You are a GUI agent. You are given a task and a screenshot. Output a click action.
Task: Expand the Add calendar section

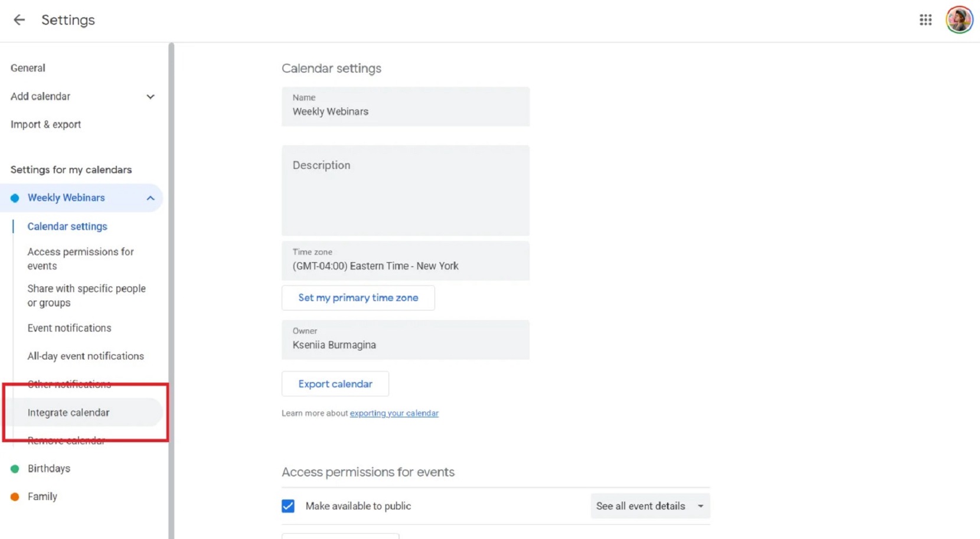(151, 96)
